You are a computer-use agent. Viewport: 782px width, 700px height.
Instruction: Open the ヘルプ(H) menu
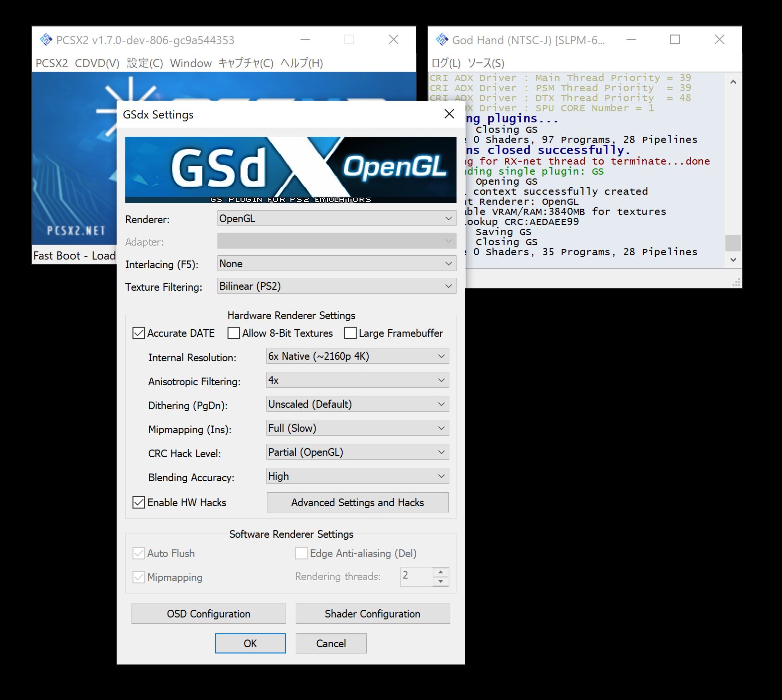click(x=301, y=63)
